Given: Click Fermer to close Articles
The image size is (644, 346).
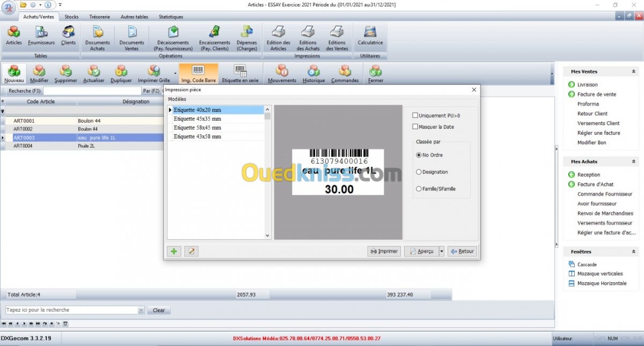Looking at the screenshot, I should click(x=376, y=73).
